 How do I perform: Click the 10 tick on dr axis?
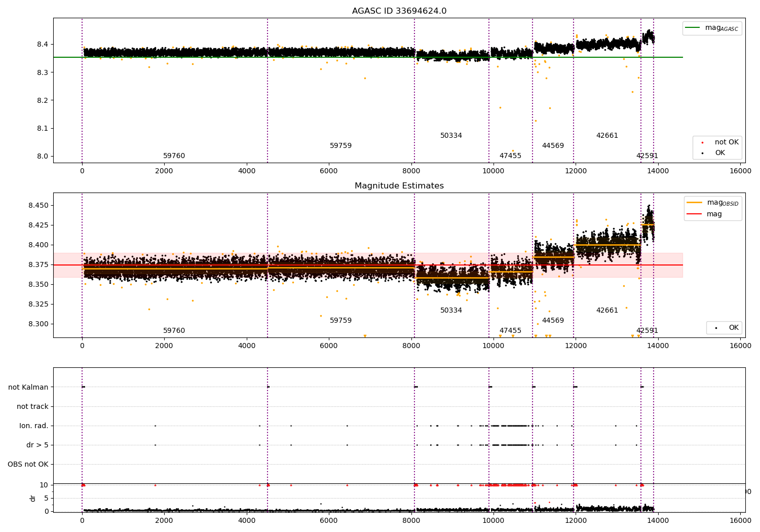[44, 485]
